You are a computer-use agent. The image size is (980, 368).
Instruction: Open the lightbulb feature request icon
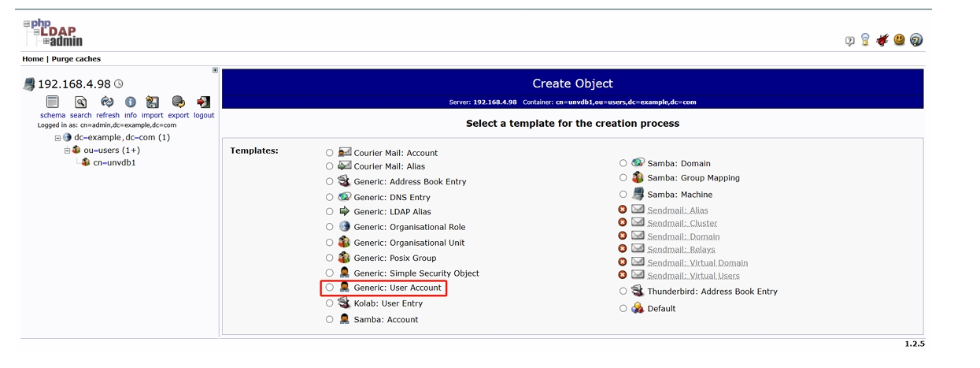866,40
